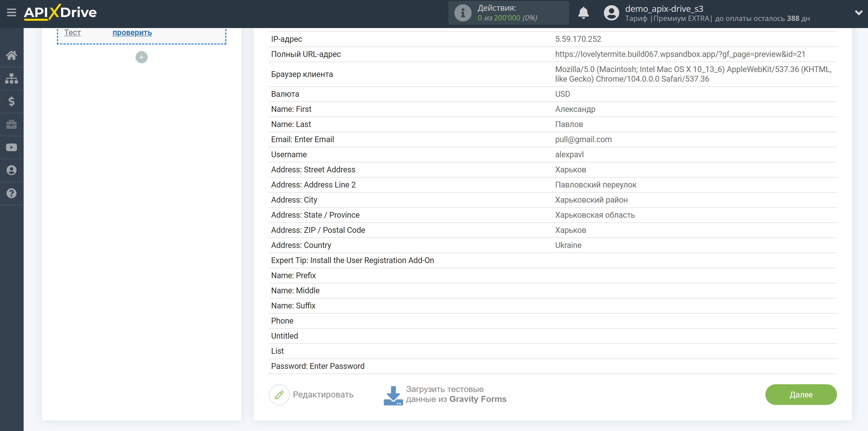The image size is (868, 431).
Task: Select the pull@gmail.com email value
Action: click(x=583, y=139)
